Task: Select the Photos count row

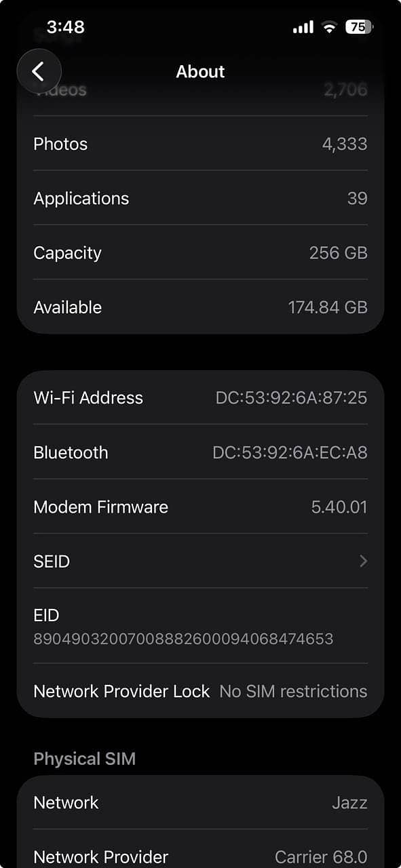Action: 200,144
